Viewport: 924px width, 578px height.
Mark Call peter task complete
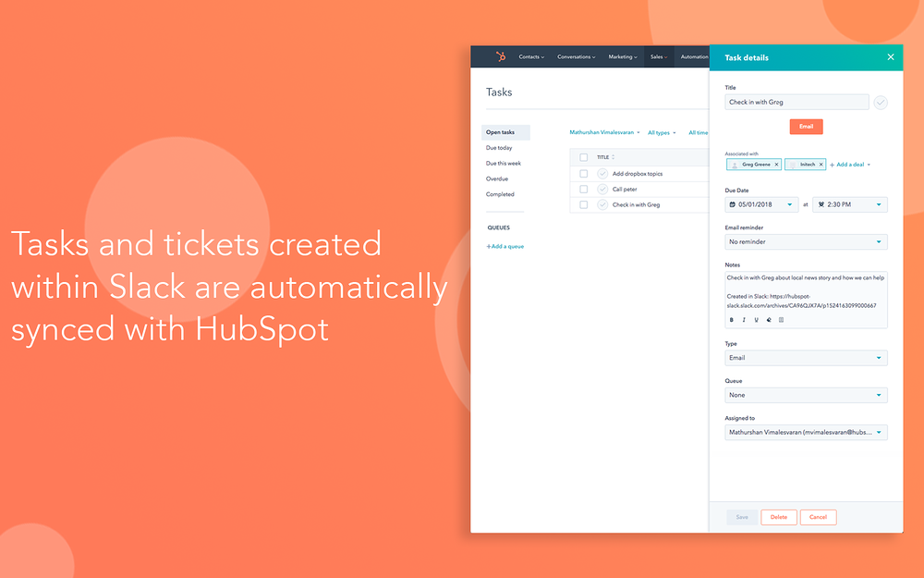(x=602, y=190)
